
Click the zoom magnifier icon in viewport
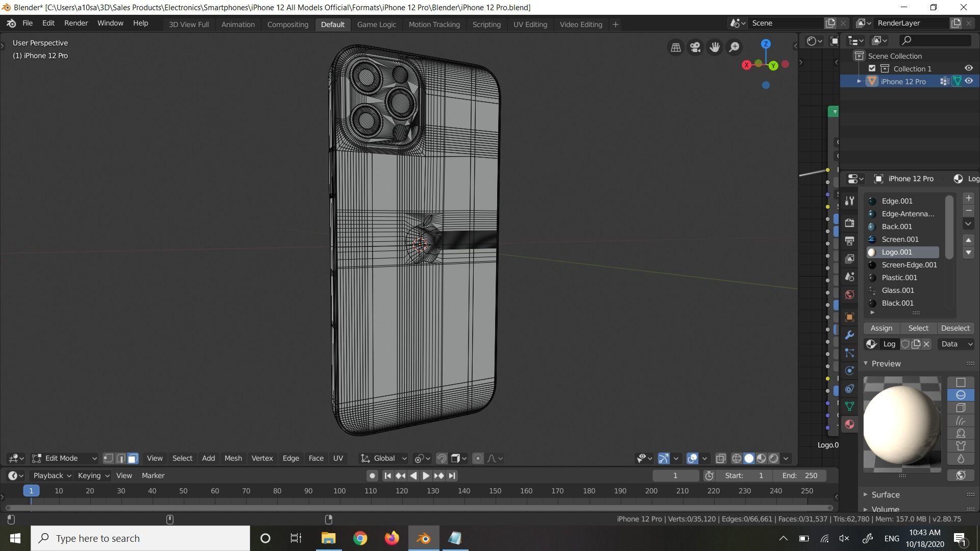734,47
